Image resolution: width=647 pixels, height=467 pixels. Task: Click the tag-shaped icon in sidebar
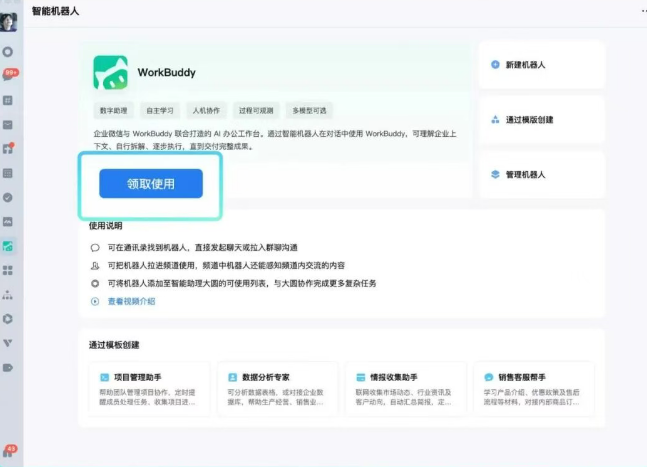(x=7, y=368)
